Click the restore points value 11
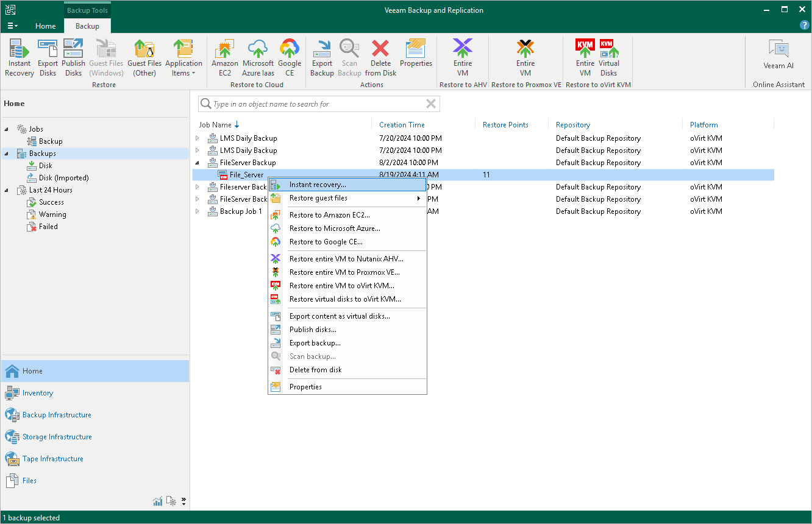The image size is (812, 524). 486,175
